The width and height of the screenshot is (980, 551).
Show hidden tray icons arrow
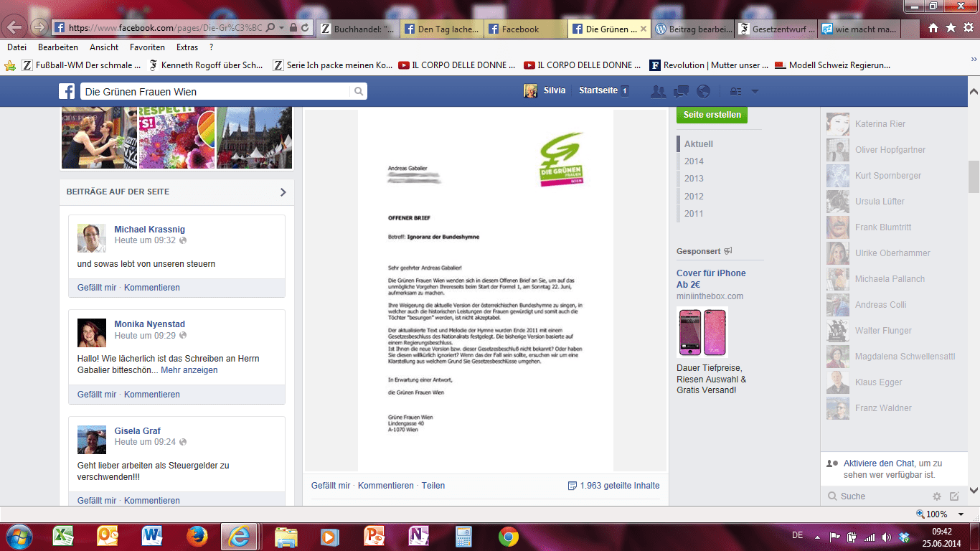[818, 537]
